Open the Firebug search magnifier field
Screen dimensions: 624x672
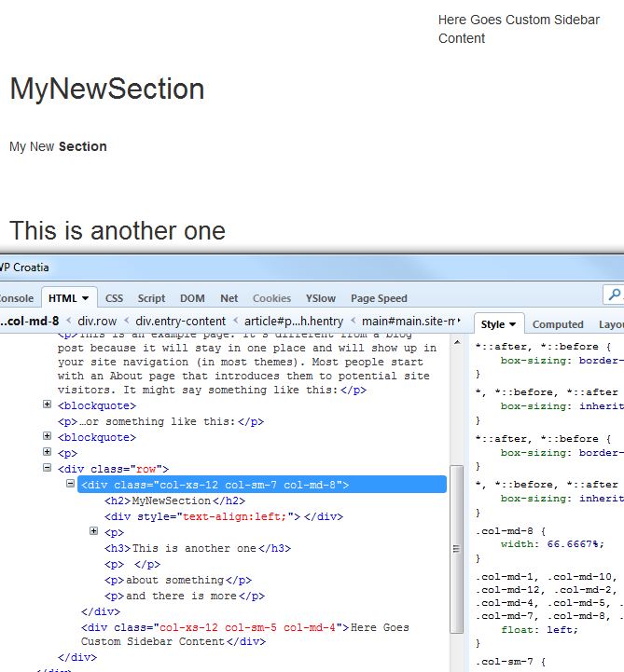[615, 295]
